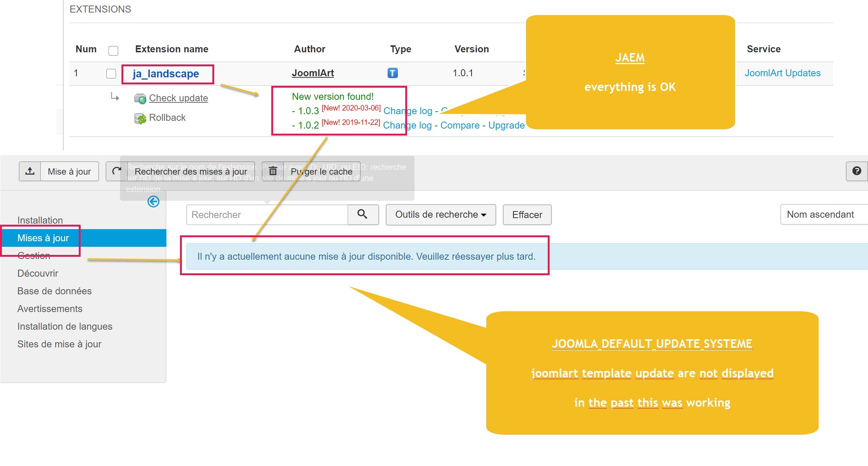Click Upgrade link for version 1.0.2
Screen dimensions: 868x466
(x=506, y=125)
